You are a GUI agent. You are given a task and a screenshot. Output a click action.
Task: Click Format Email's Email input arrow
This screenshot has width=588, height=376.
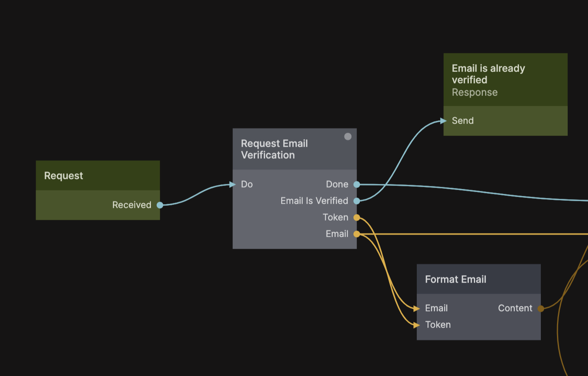[416, 308]
